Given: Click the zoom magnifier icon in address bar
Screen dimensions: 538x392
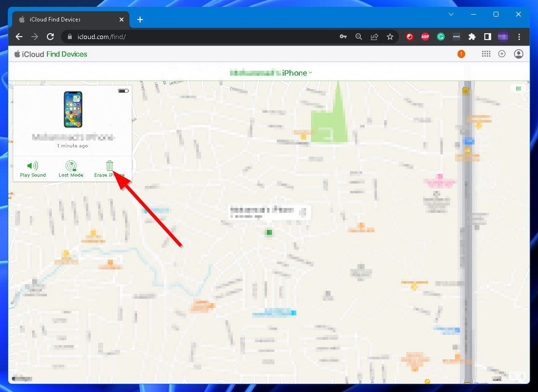Looking at the screenshot, I should click(358, 37).
